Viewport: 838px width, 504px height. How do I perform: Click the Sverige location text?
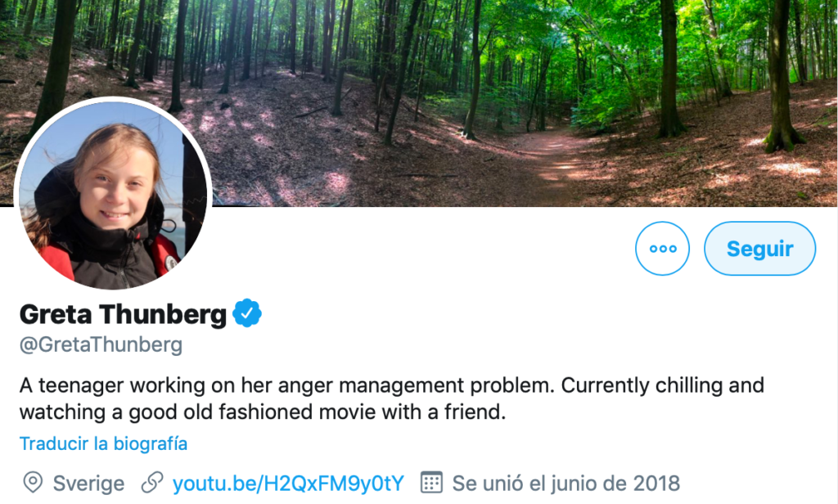click(88, 483)
